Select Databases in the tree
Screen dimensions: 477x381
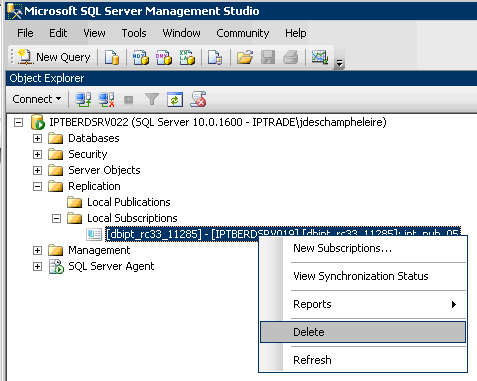coord(94,138)
